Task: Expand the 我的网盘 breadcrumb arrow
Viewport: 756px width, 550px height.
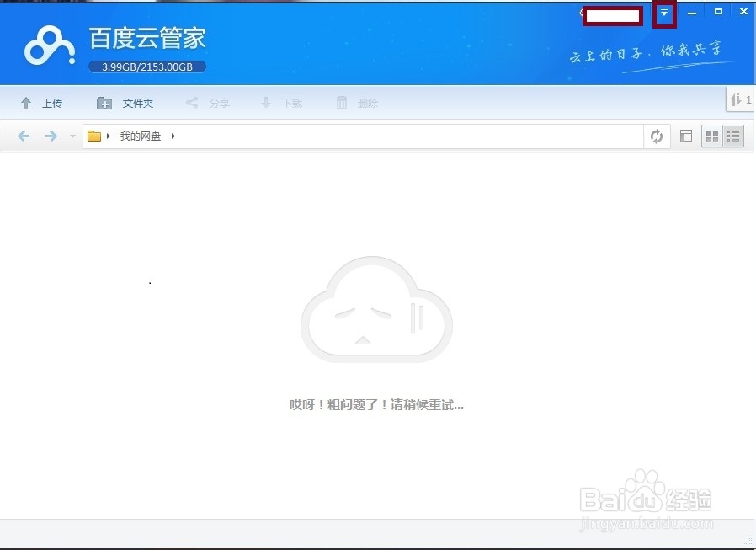Action: [174, 136]
